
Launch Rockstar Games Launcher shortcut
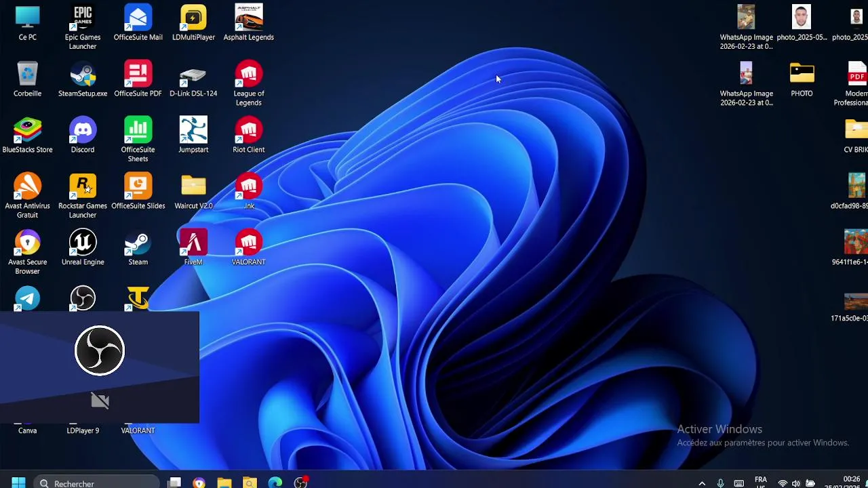tap(83, 197)
